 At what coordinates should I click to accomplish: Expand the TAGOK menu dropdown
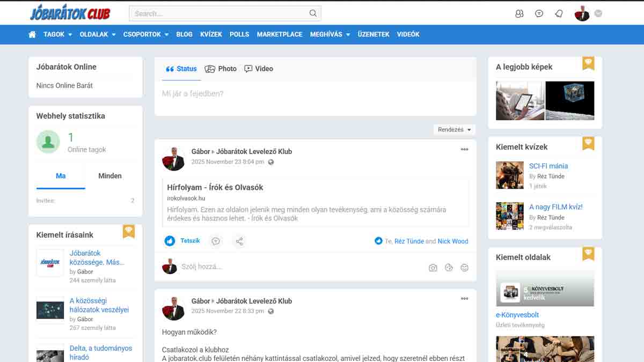point(57,34)
